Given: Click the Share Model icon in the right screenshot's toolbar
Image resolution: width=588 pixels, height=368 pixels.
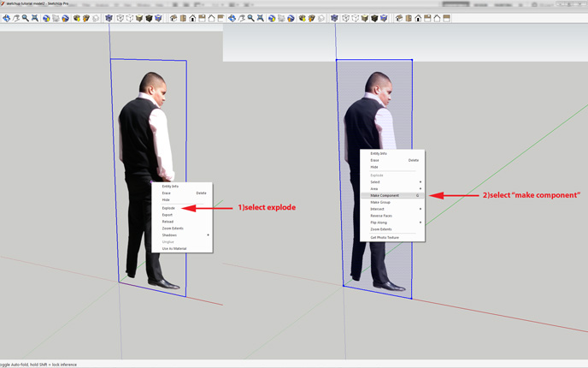Looking at the screenshot, I should (x=312, y=18).
